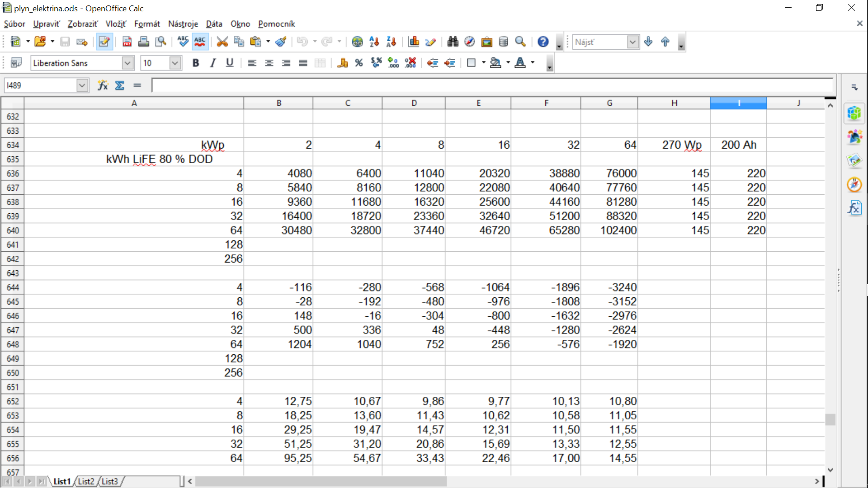Open the Insert Chart tool
The height and width of the screenshot is (488, 868).
(414, 42)
